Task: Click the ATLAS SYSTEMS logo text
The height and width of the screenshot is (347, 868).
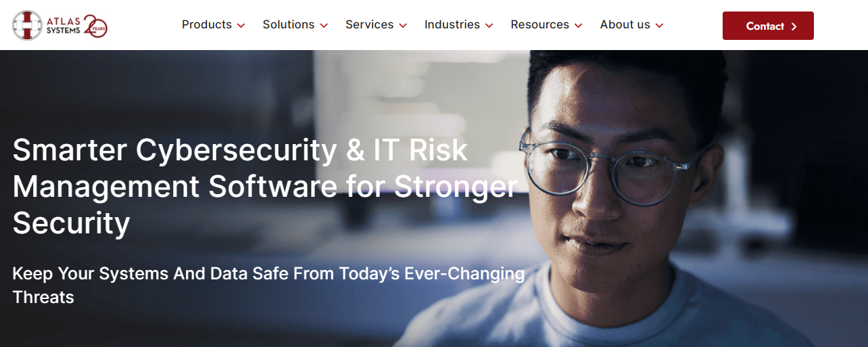Action: (63, 25)
